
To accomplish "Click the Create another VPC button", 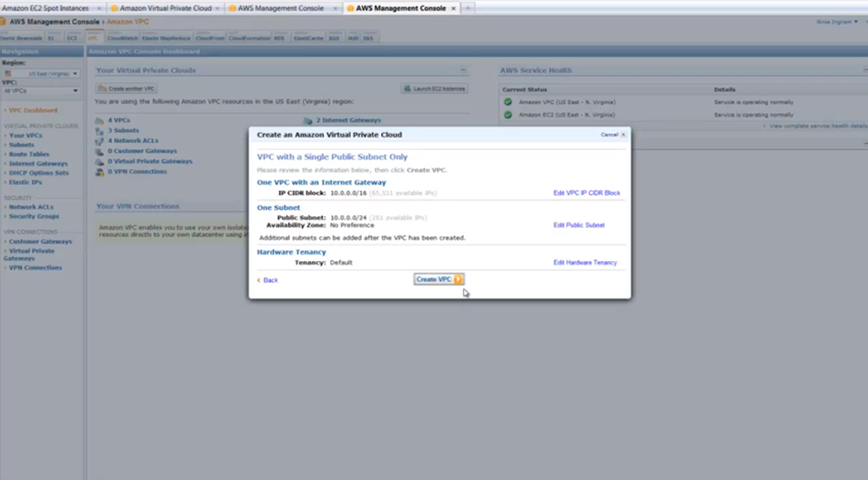I will pos(127,89).
